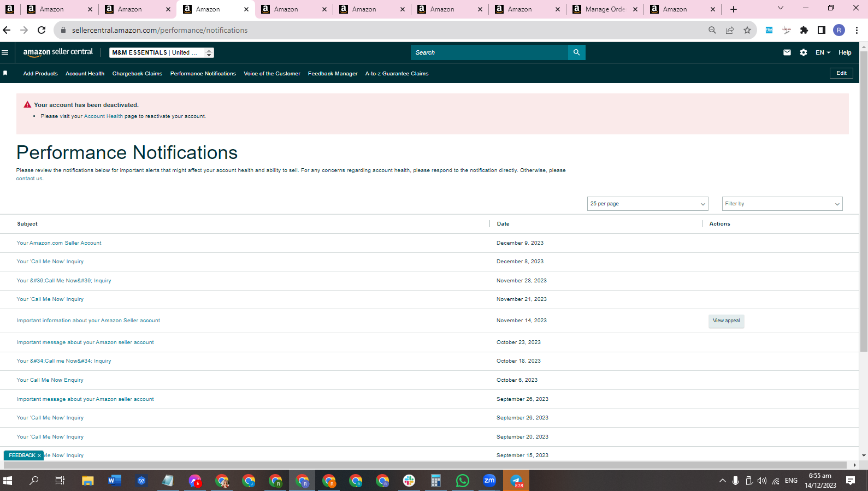Open Microsoft Word from the taskbar
The height and width of the screenshot is (491, 868).
pyautogui.click(x=114, y=481)
